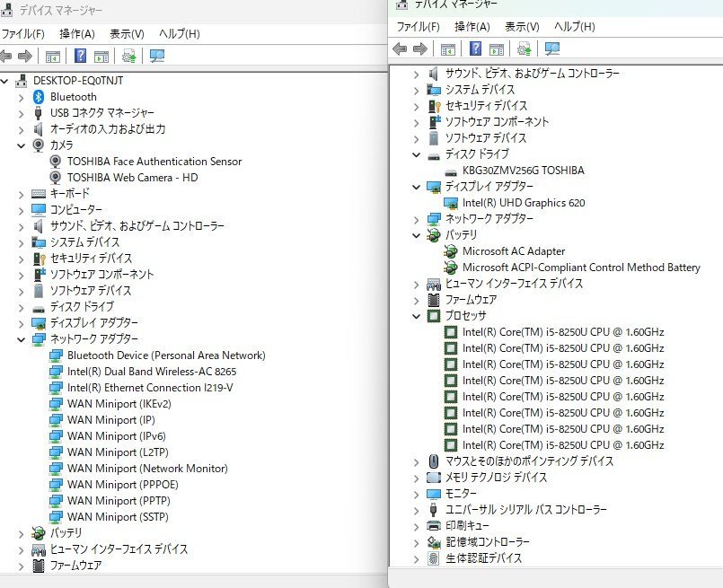Select WAN Miniport (L2TP)

(x=118, y=452)
